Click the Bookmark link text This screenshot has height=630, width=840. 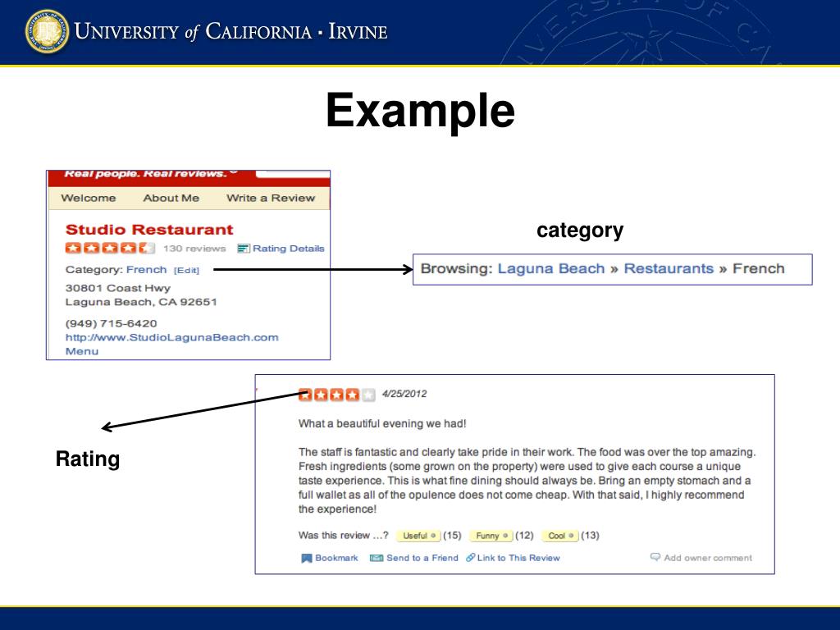coord(336,558)
